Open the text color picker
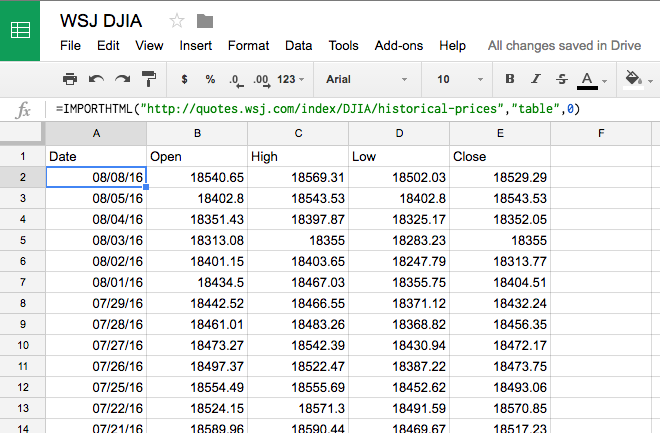The width and height of the screenshot is (660, 433). [588, 79]
